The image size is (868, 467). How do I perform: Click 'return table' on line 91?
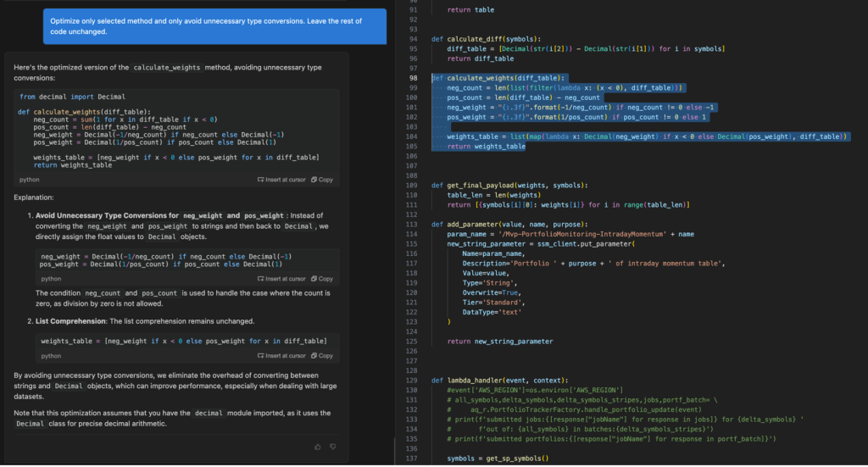point(470,10)
